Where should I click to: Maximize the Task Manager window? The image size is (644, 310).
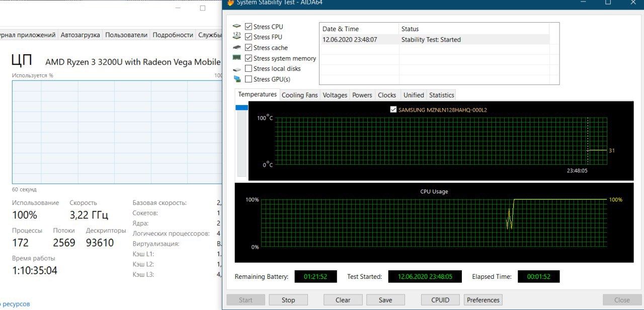click(203, 8)
